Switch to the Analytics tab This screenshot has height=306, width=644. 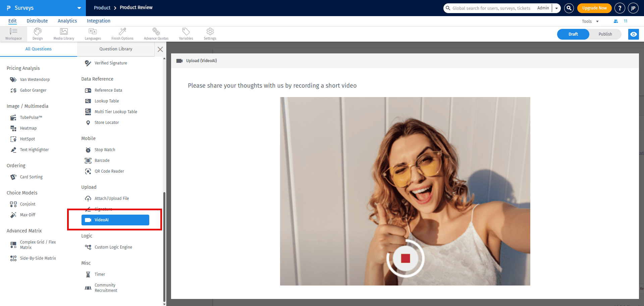click(x=67, y=21)
